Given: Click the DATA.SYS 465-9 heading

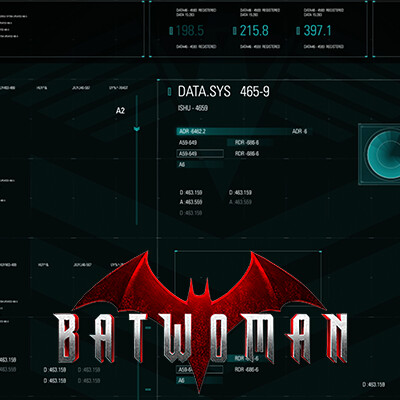Looking at the screenshot, I should 223,91.
